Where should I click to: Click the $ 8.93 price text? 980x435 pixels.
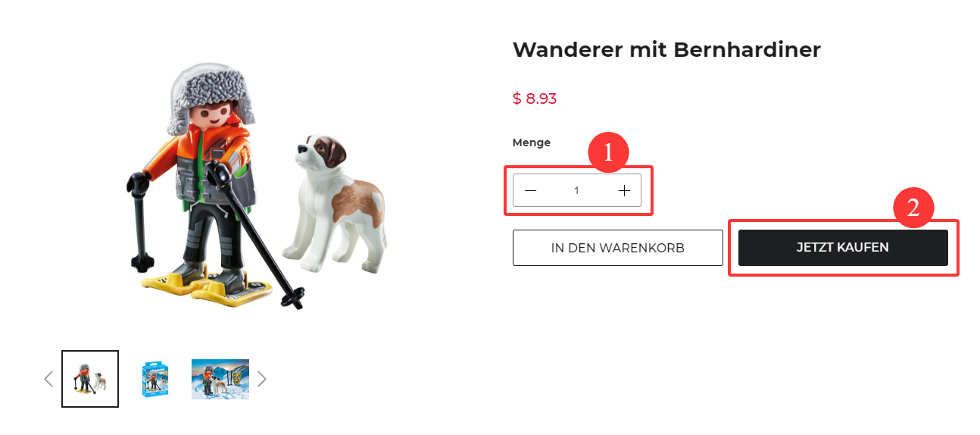[x=535, y=99]
